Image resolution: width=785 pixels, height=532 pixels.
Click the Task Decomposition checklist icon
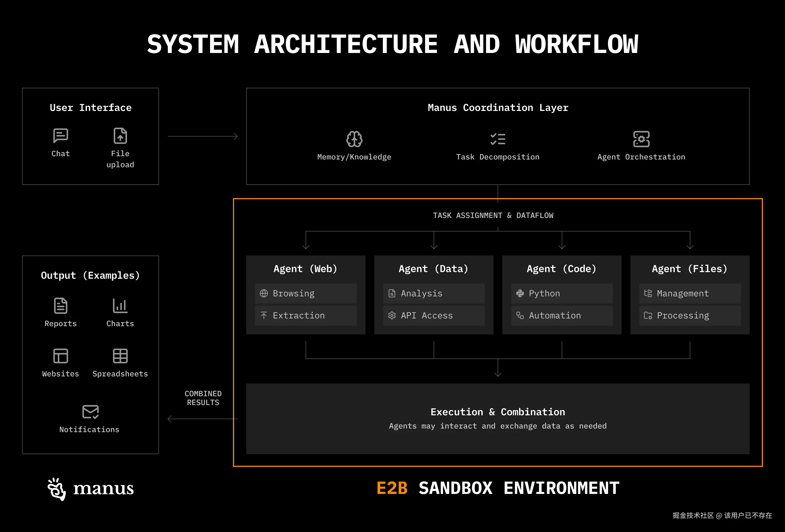[498, 139]
